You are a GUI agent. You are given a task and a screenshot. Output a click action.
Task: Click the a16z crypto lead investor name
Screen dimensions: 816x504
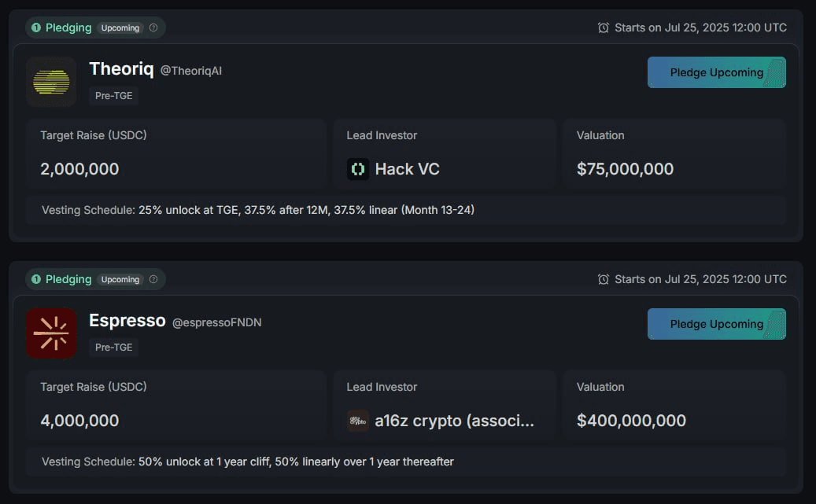click(x=454, y=421)
